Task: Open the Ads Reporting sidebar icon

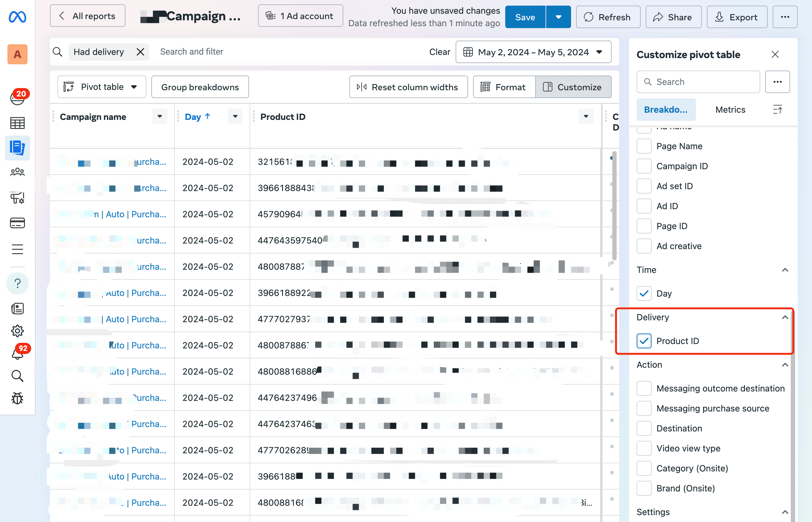Action: [x=17, y=148]
